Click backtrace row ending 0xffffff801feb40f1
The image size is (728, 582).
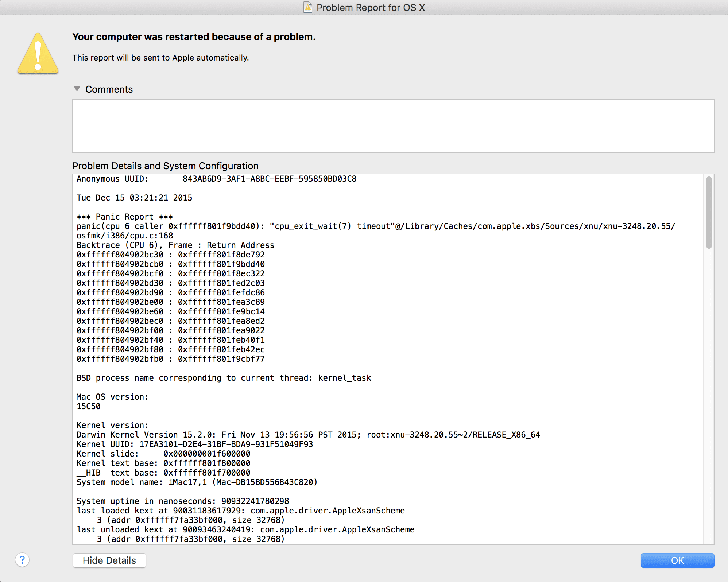[171, 340]
